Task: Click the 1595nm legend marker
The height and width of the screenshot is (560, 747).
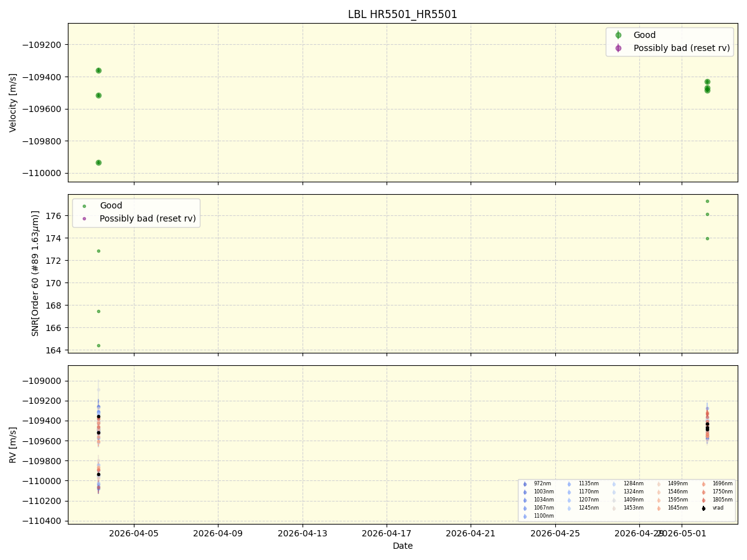Action: point(659,500)
